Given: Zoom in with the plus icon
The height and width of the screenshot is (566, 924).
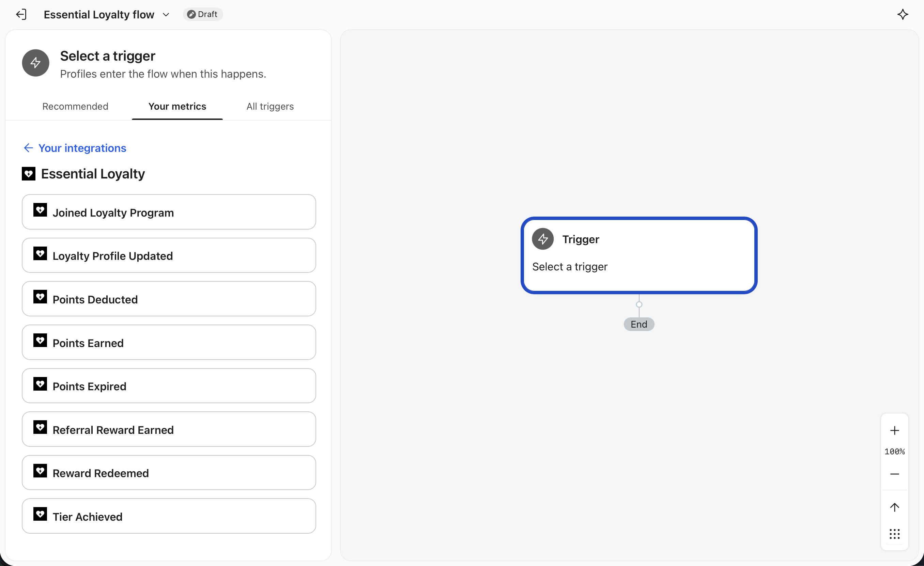Looking at the screenshot, I should point(894,430).
